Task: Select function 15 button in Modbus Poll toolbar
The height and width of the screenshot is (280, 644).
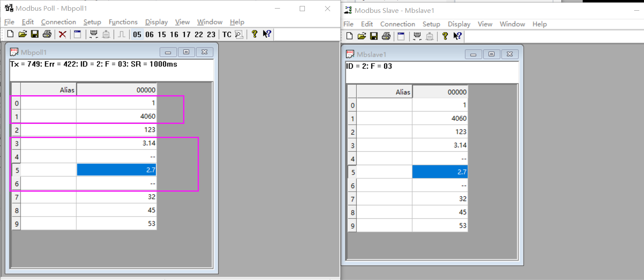Action: [x=162, y=34]
